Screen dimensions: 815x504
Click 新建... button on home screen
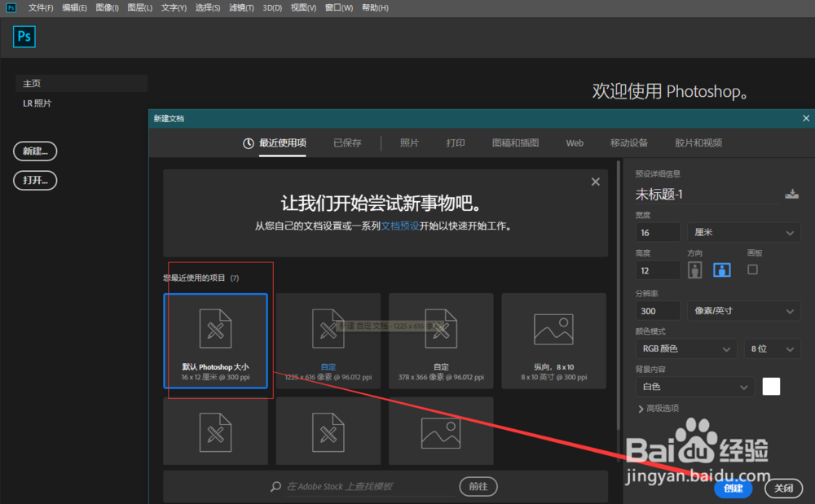point(35,151)
